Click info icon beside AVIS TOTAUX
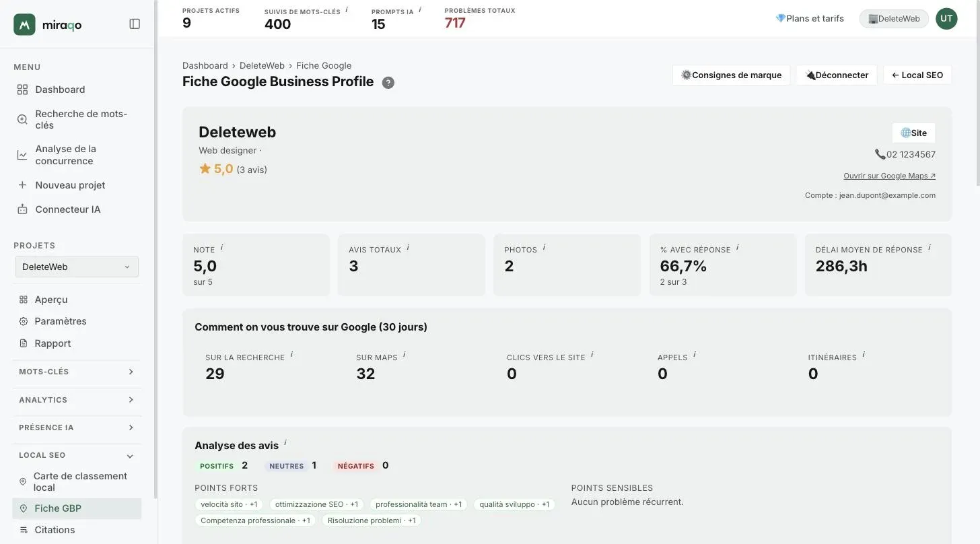The image size is (980, 544). click(x=408, y=248)
